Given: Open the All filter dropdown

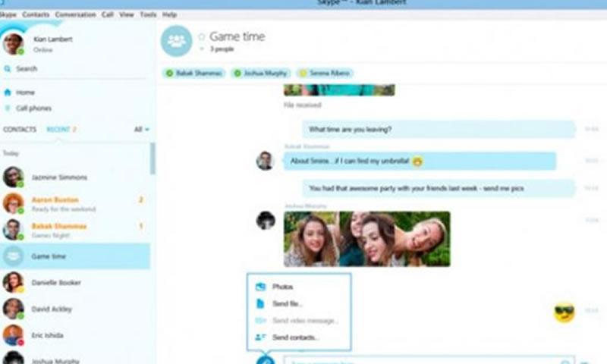Looking at the screenshot, I should (141, 129).
